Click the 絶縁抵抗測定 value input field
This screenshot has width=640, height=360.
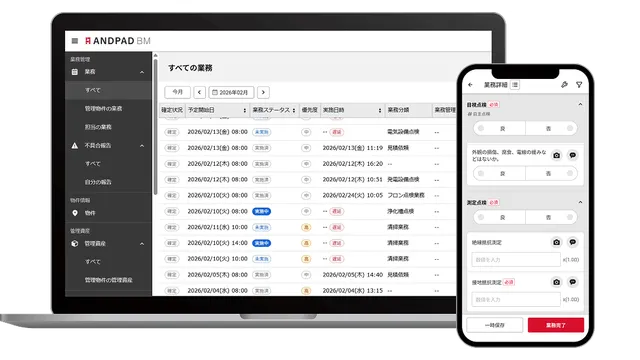pos(516,260)
